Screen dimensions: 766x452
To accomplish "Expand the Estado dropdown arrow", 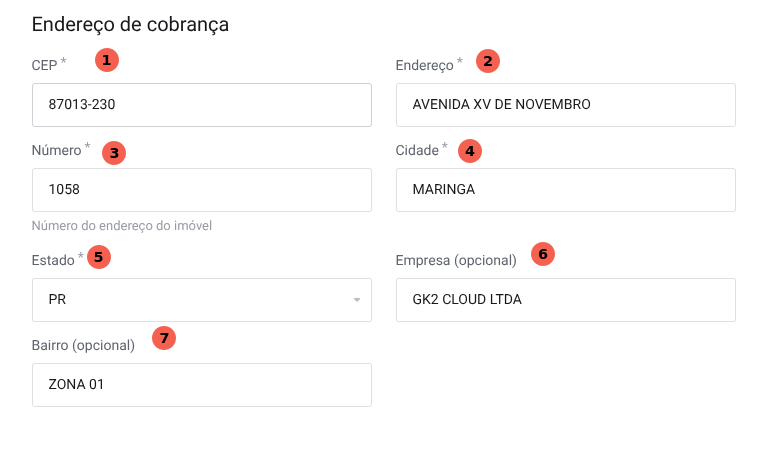I will [x=356, y=300].
